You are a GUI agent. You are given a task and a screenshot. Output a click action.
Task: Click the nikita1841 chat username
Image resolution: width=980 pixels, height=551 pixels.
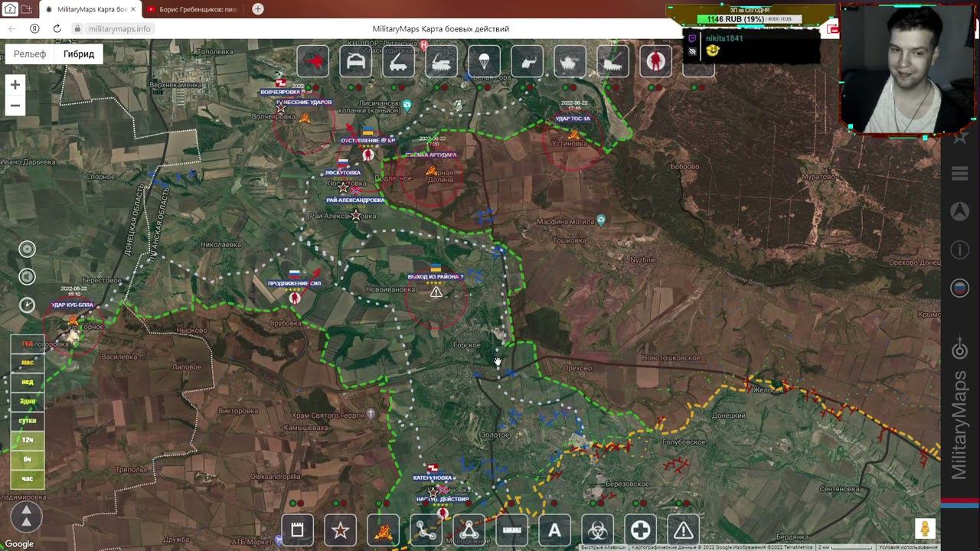tap(724, 37)
